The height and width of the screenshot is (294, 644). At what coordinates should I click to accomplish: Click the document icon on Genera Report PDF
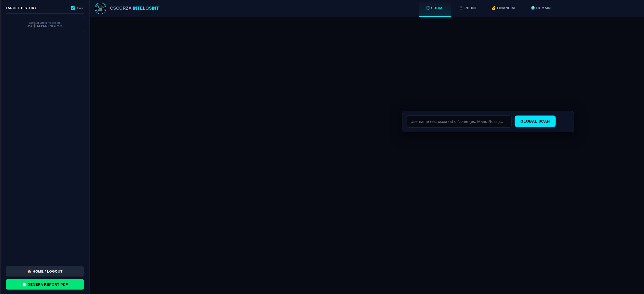tap(24, 285)
